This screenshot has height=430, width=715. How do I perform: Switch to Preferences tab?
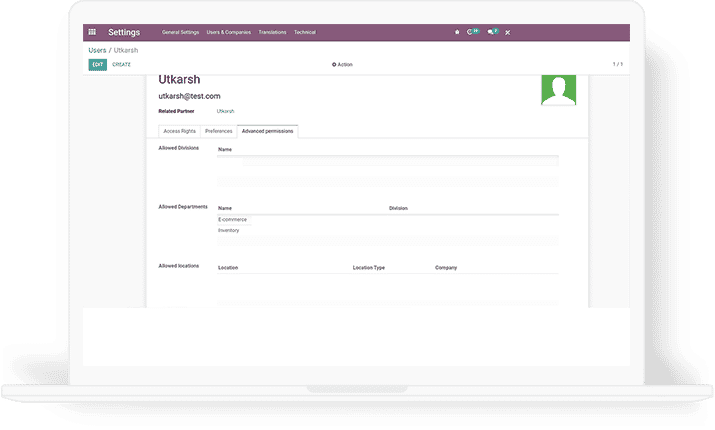coord(218,131)
